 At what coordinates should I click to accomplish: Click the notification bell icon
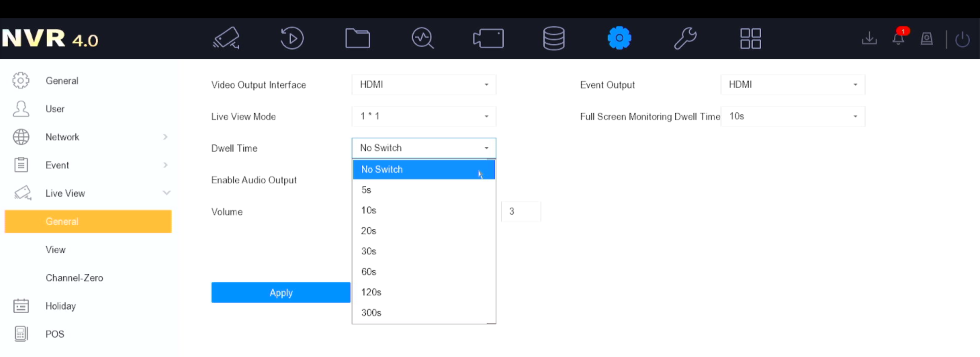tap(898, 39)
